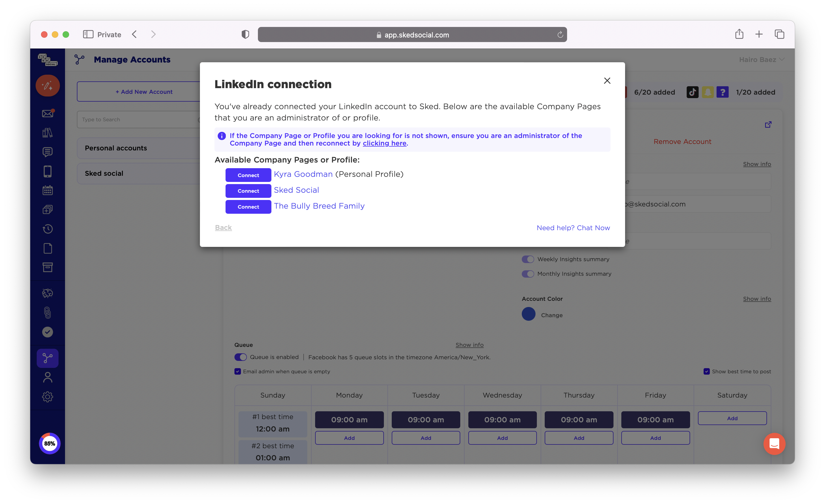The width and height of the screenshot is (825, 504).
Task: Open the Sked Social page link
Action: tap(296, 190)
